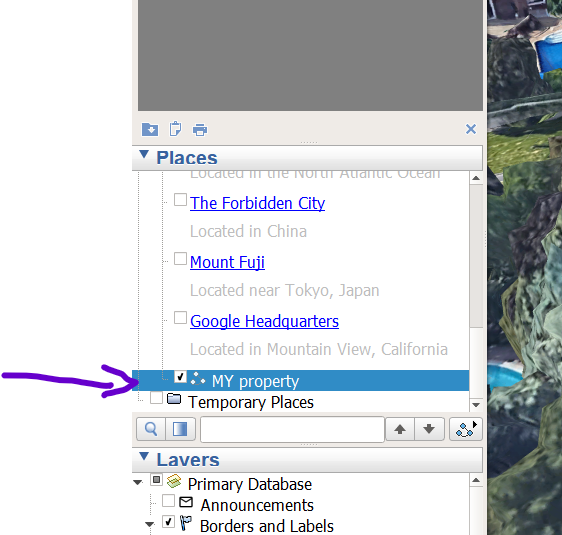The width and height of the screenshot is (562, 535).
Task: Collapse the Places panel triangle
Action: click(x=144, y=155)
